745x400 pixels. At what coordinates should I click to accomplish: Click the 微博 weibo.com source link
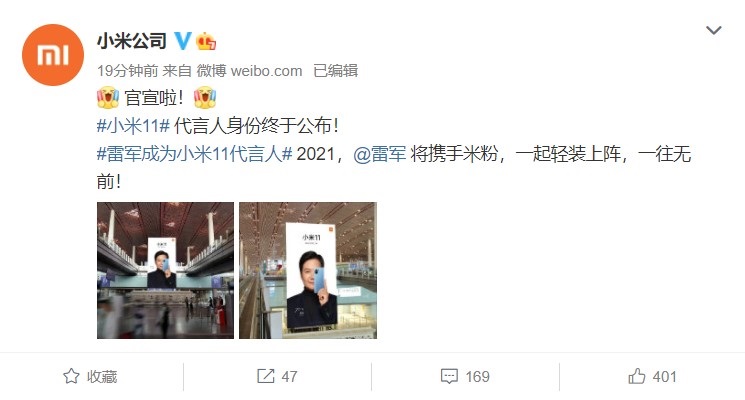tap(249, 71)
